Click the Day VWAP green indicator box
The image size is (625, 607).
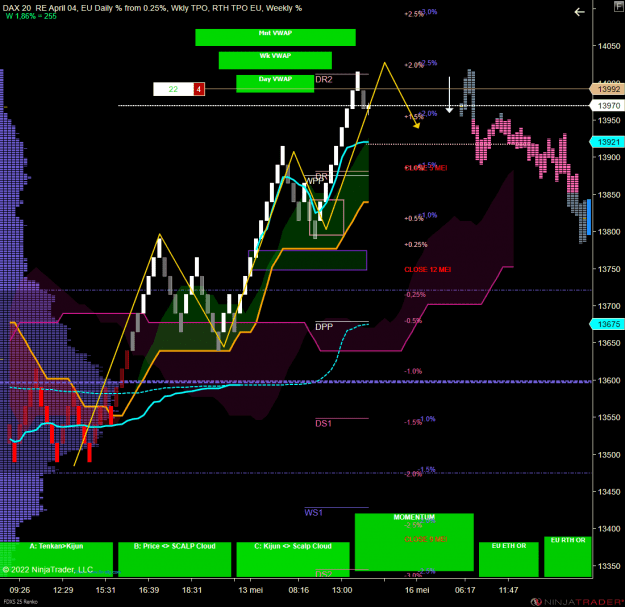click(x=275, y=84)
